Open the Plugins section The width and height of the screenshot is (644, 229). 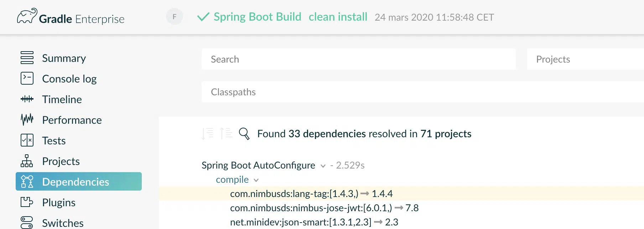(x=59, y=202)
